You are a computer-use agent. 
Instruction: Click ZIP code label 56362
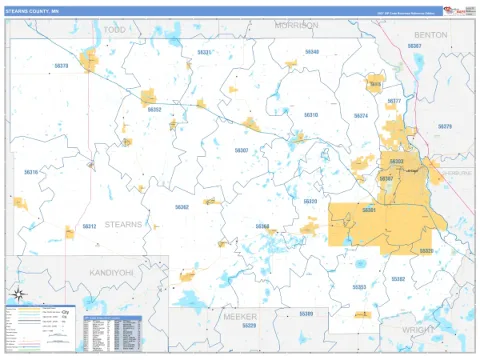[x=182, y=207]
